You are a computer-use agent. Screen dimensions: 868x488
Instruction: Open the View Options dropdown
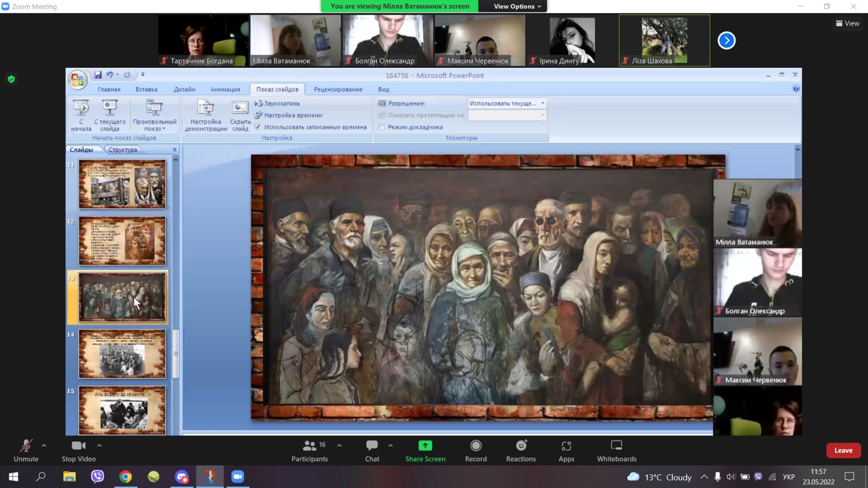click(517, 6)
